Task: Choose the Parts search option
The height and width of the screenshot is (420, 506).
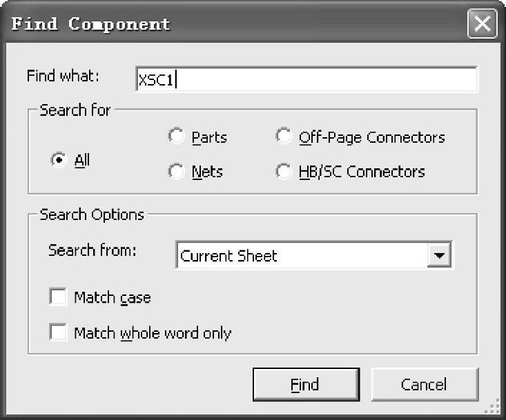Action: click(x=176, y=137)
